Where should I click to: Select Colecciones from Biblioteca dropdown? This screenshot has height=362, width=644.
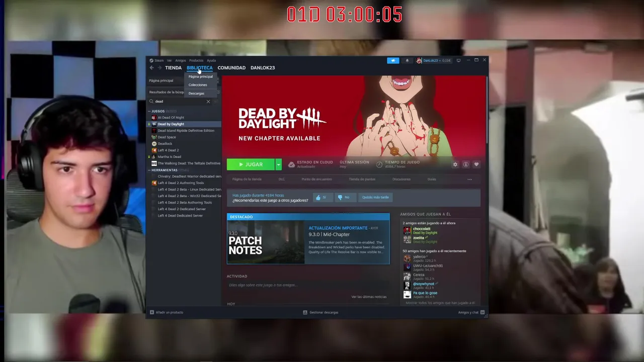[x=198, y=85]
